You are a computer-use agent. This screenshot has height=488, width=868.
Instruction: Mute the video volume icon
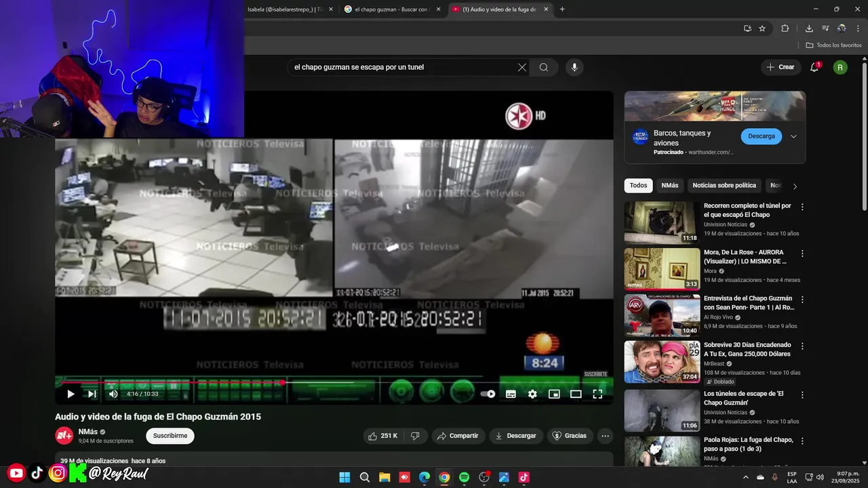pyautogui.click(x=113, y=394)
